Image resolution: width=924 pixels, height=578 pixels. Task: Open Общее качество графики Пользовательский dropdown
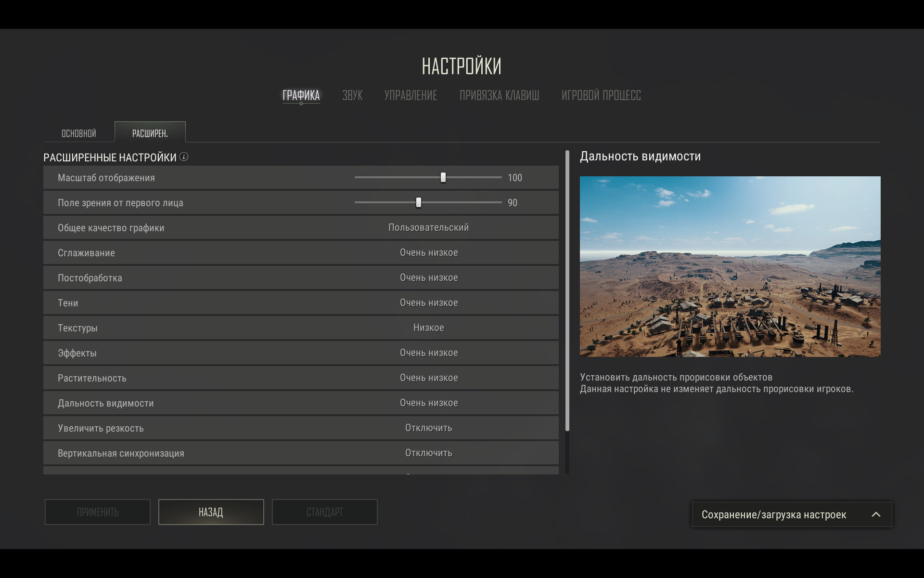point(428,227)
